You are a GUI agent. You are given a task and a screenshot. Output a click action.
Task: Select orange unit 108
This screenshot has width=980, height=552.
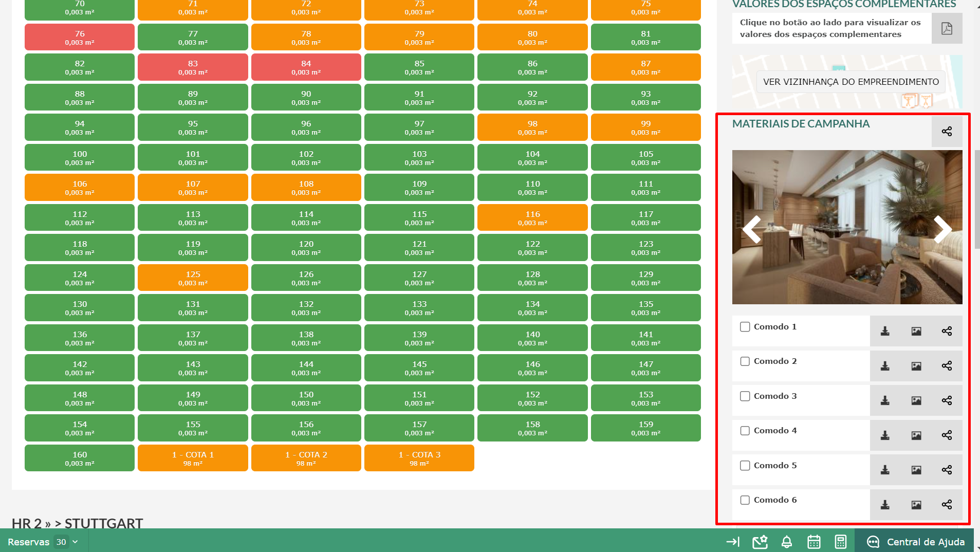pyautogui.click(x=306, y=187)
